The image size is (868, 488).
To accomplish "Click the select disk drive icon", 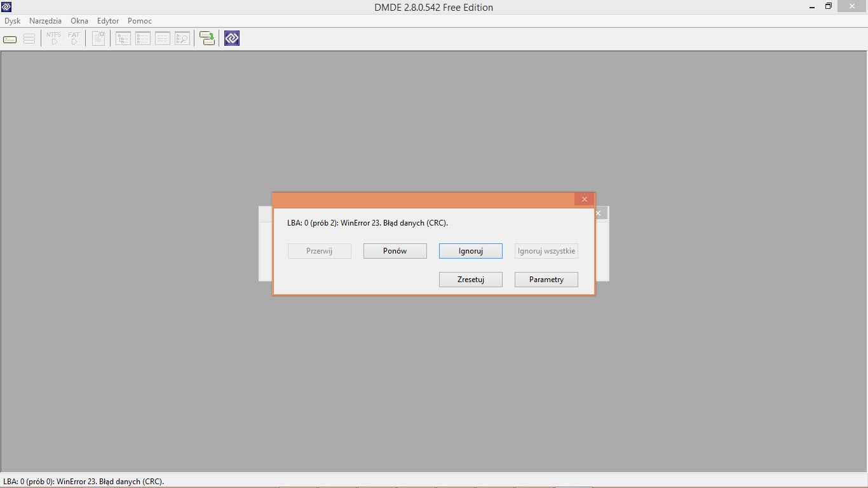I will (10, 39).
